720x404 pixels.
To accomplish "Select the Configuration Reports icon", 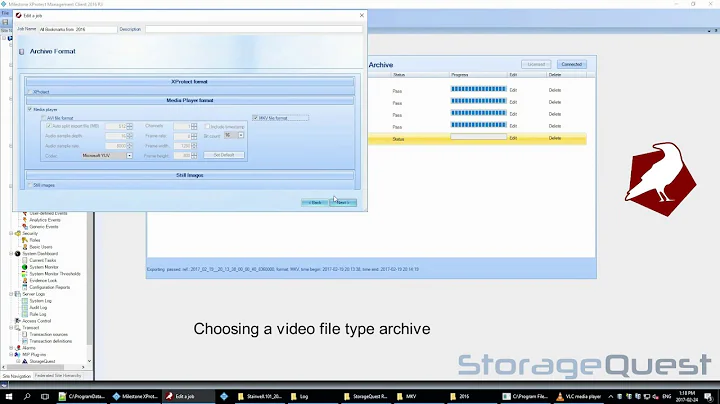I will click(25, 287).
